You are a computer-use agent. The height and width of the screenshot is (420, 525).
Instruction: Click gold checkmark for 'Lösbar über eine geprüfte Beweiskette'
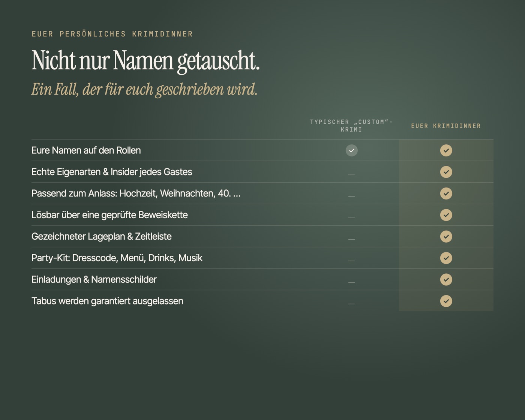point(446,215)
